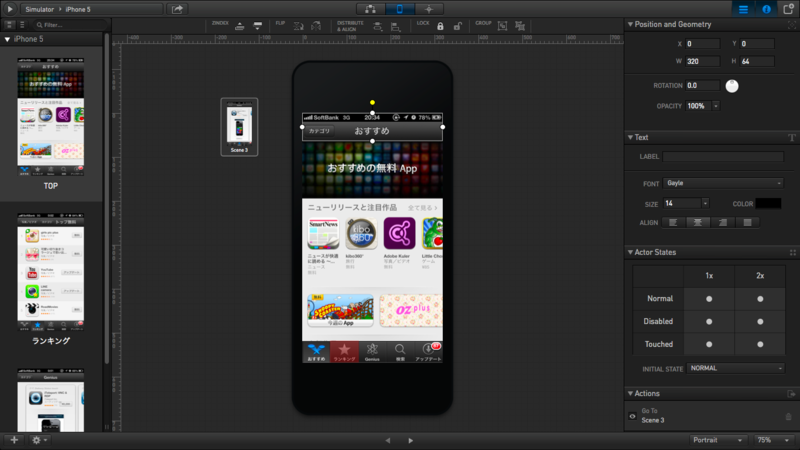Switch scene list to list view

(x=22, y=24)
